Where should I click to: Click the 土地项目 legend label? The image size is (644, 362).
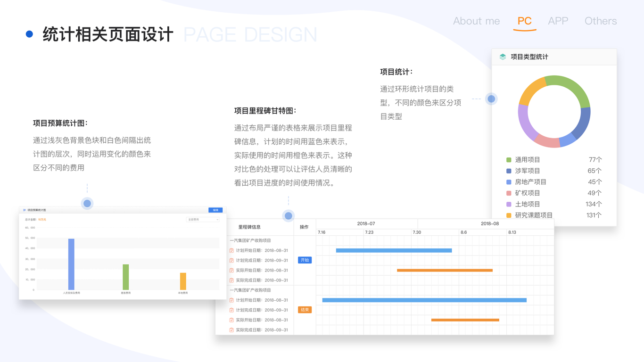tap(528, 204)
